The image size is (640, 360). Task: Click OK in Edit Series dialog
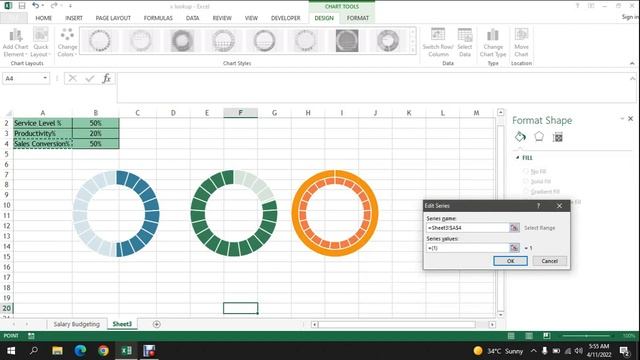coord(510,261)
